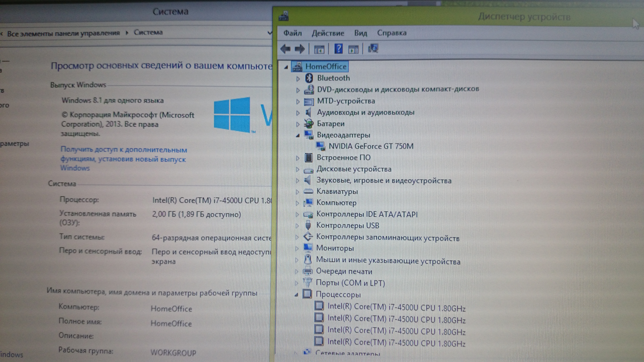Click the Встроенное ПО chip icon
The height and width of the screenshot is (362, 644).
click(309, 157)
